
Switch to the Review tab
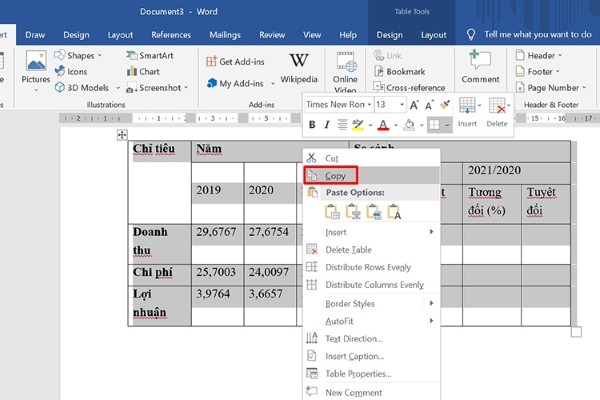click(272, 35)
